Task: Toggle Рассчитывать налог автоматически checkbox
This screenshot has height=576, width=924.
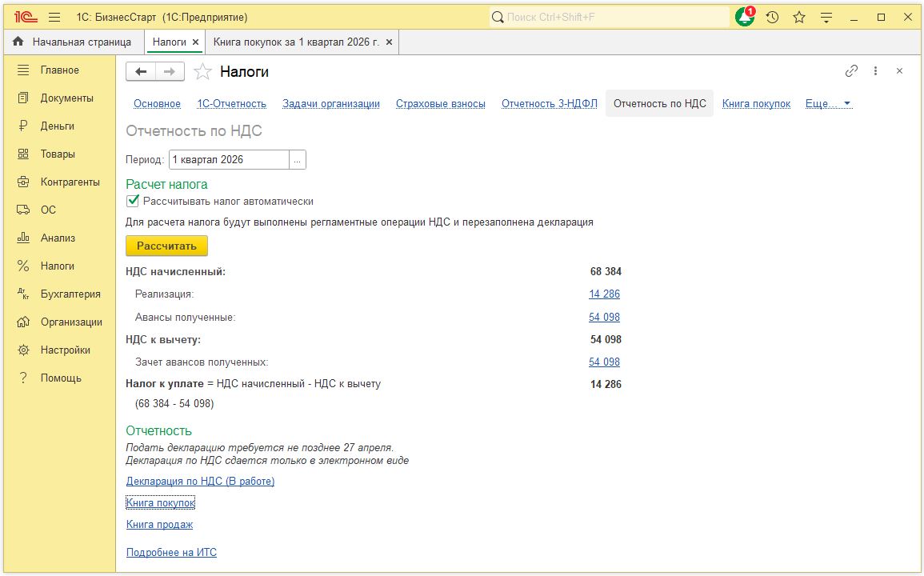Action: (134, 202)
